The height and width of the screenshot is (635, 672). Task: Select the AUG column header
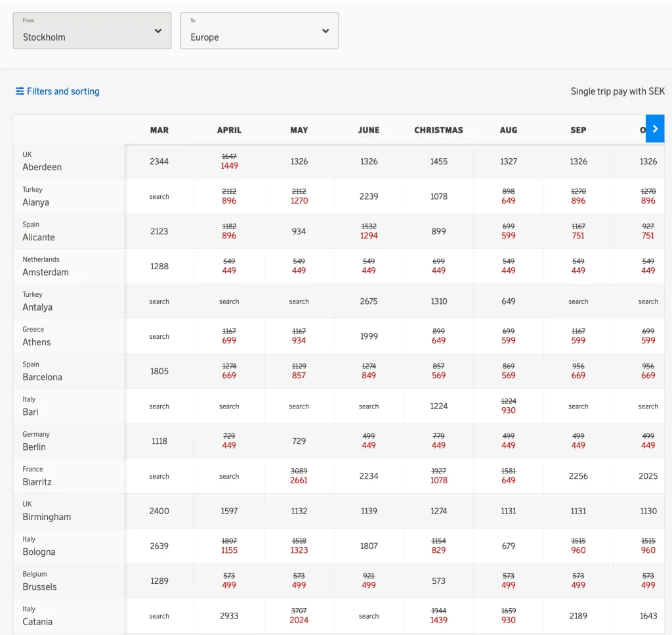(509, 130)
